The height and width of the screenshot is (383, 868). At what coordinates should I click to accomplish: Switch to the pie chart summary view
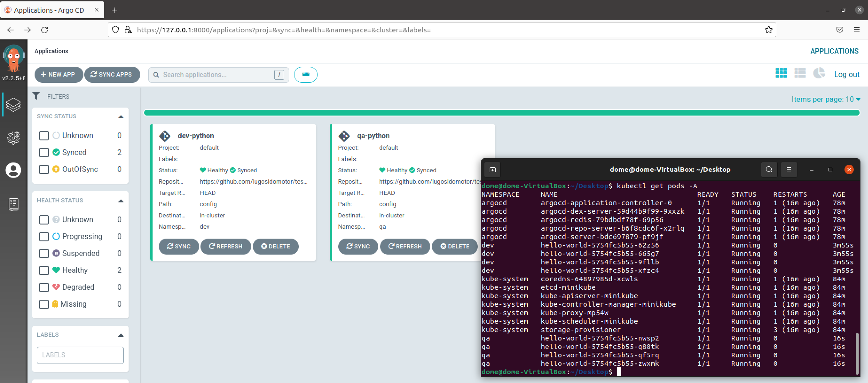pyautogui.click(x=819, y=73)
